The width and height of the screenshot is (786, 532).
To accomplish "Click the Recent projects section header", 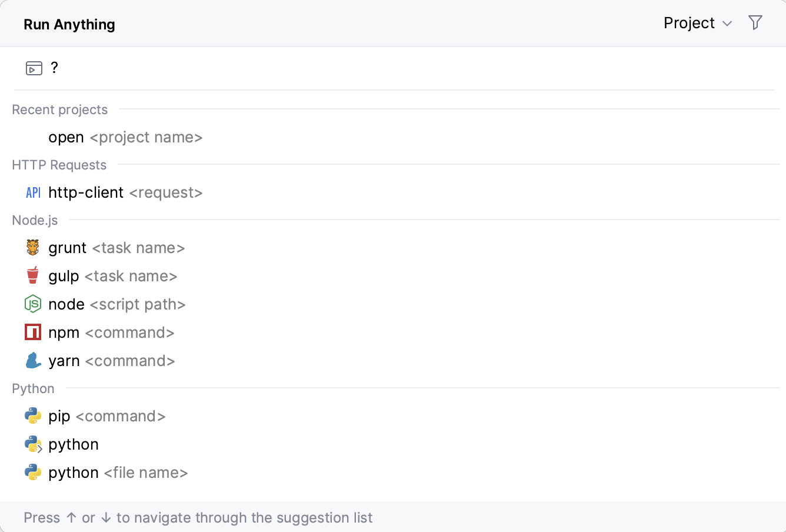I will [x=59, y=109].
